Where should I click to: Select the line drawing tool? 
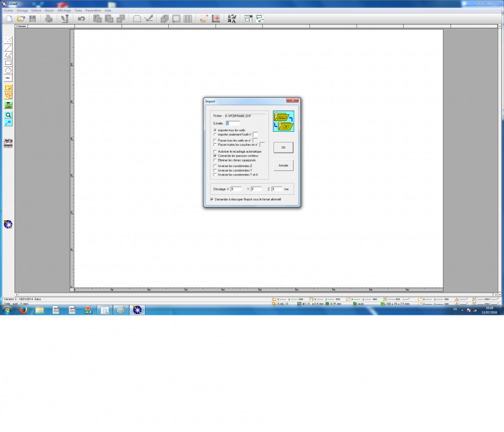8,47
